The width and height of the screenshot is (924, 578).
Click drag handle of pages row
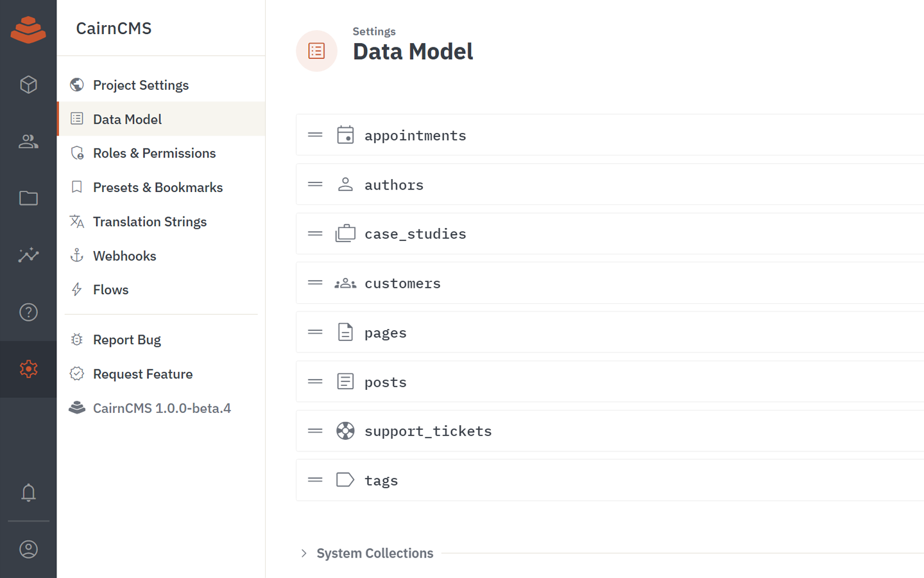pyautogui.click(x=315, y=332)
